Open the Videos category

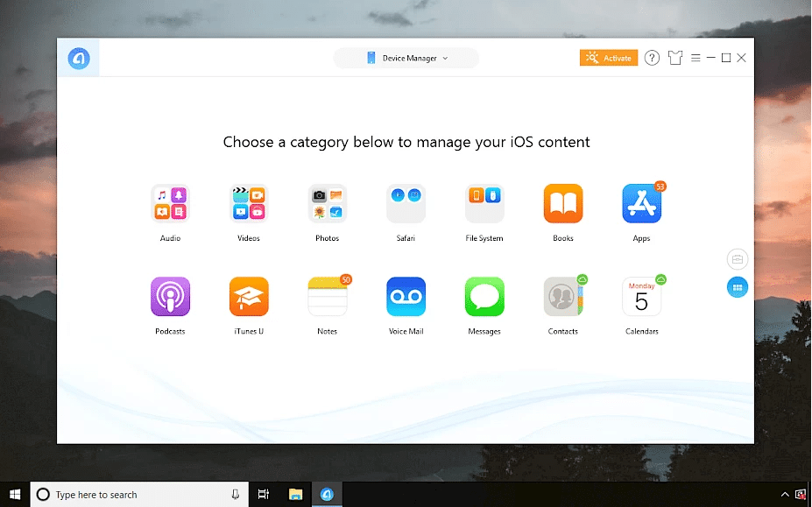coord(249,204)
